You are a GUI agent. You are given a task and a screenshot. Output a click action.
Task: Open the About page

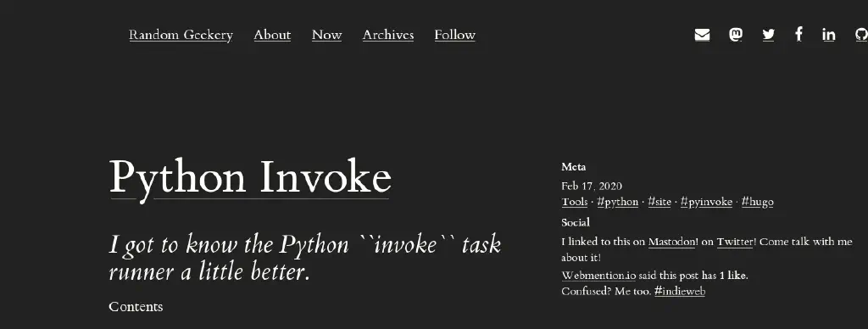(272, 35)
